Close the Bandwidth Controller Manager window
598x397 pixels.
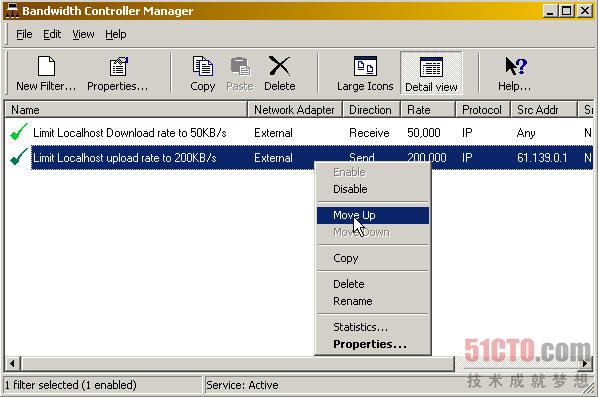[585, 11]
